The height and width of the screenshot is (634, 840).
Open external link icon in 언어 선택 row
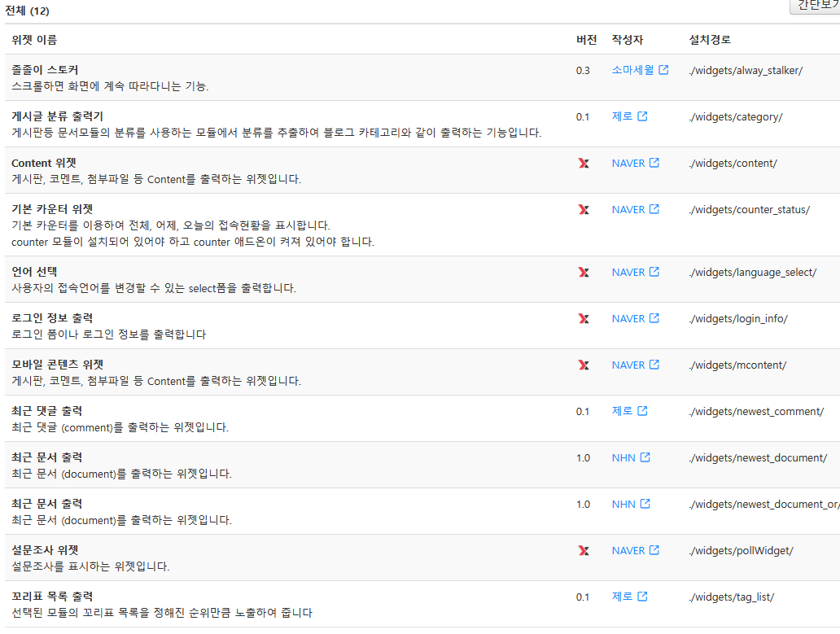654,272
